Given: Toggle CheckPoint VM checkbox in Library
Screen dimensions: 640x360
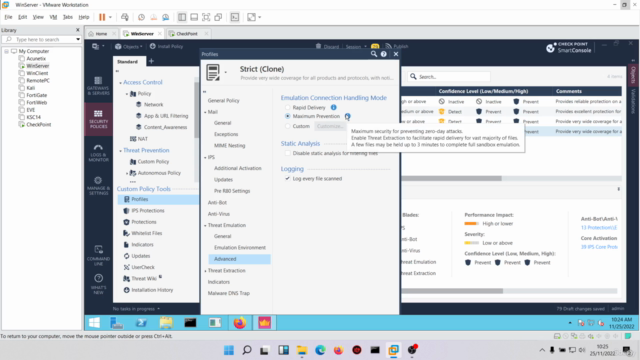Looking at the screenshot, I should (x=22, y=124).
